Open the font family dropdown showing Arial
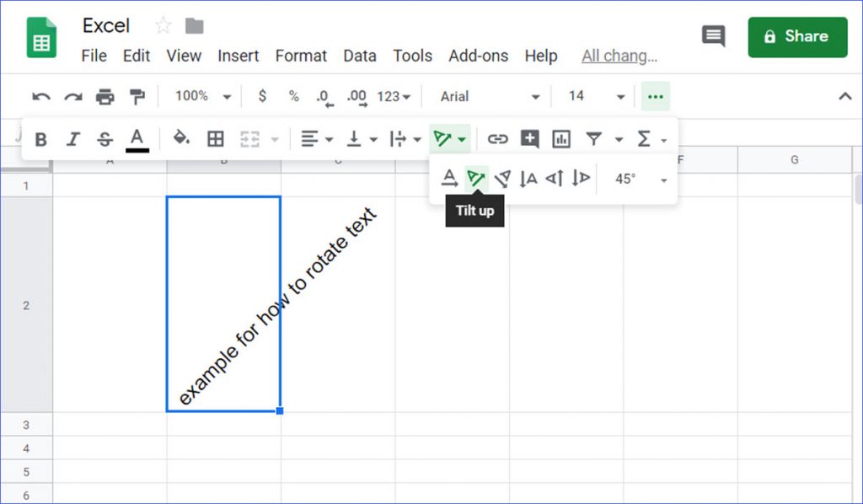The width and height of the screenshot is (863, 504). (x=487, y=95)
